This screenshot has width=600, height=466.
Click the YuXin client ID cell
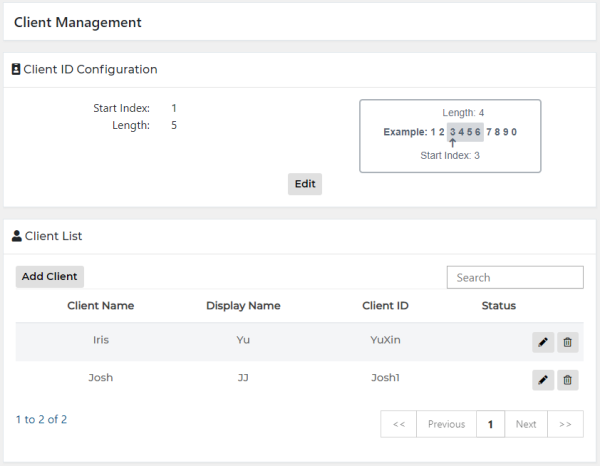click(385, 340)
